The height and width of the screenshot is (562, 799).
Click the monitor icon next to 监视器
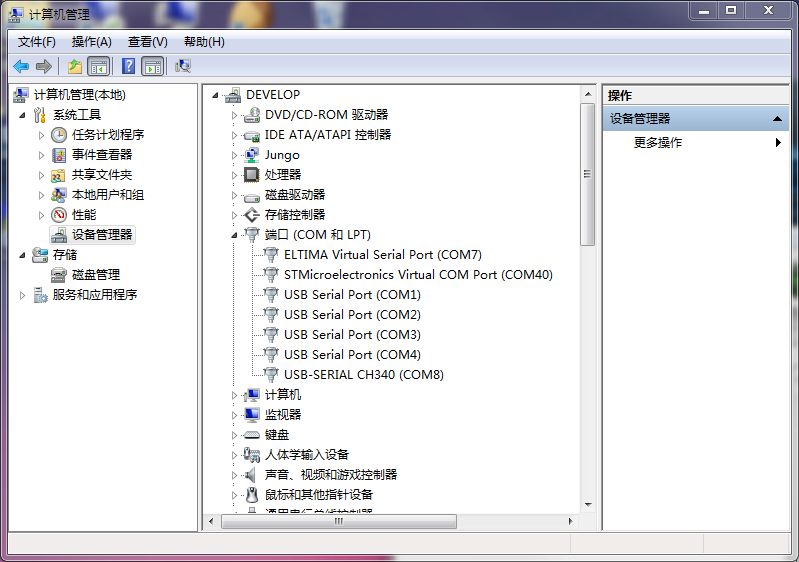point(252,415)
